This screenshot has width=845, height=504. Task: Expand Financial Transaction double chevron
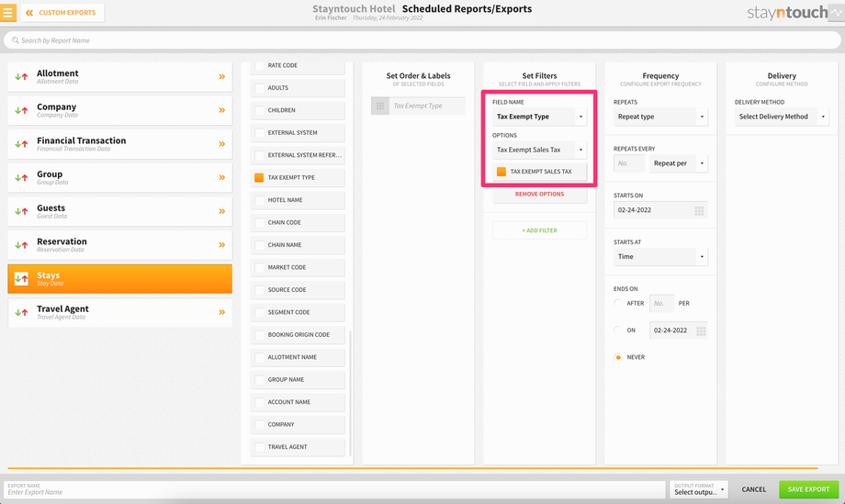click(222, 144)
